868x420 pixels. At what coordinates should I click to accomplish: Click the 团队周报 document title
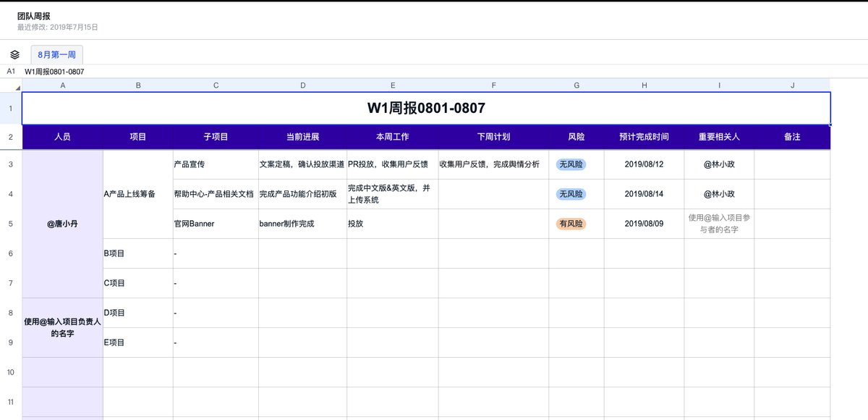pyautogui.click(x=34, y=16)
